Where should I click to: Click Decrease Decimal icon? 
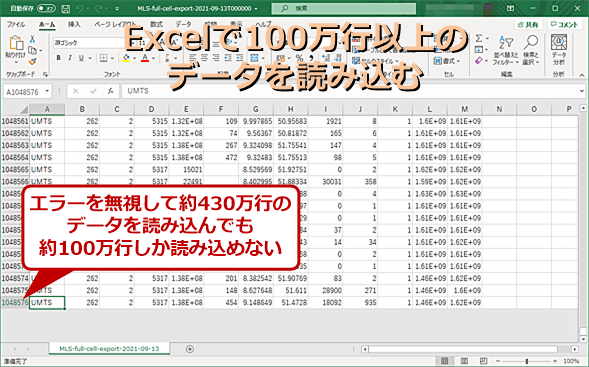click(x=338, y=58)
